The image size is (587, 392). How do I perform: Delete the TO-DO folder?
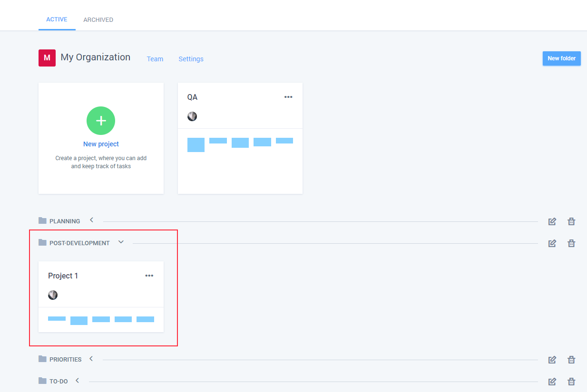pyautogui.click(x=571, y=382)
